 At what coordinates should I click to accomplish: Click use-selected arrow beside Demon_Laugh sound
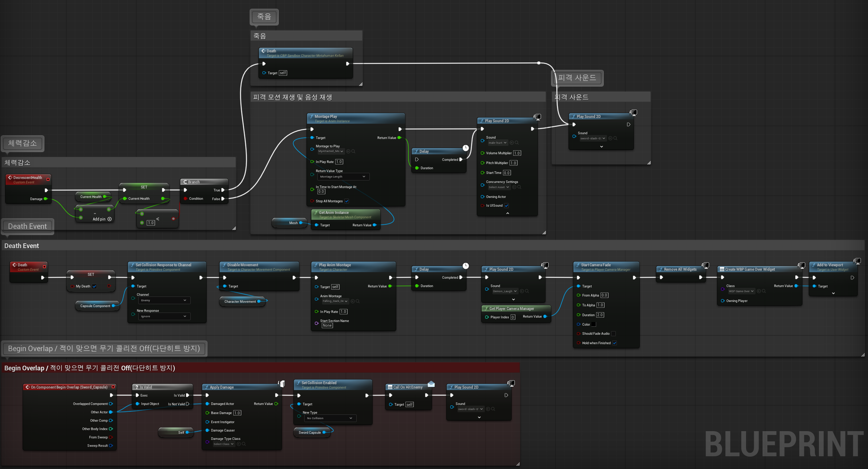coord(522,291)
